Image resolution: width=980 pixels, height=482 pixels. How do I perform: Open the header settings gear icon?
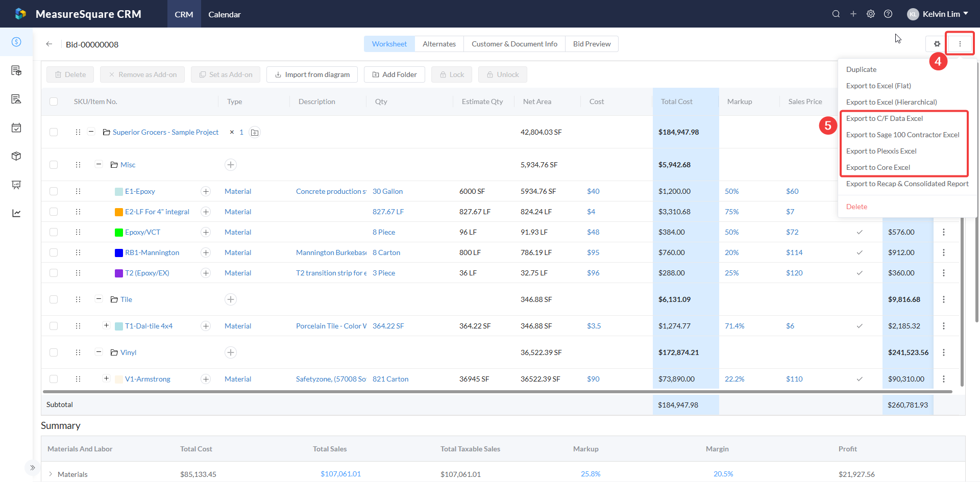pos(871,14)
